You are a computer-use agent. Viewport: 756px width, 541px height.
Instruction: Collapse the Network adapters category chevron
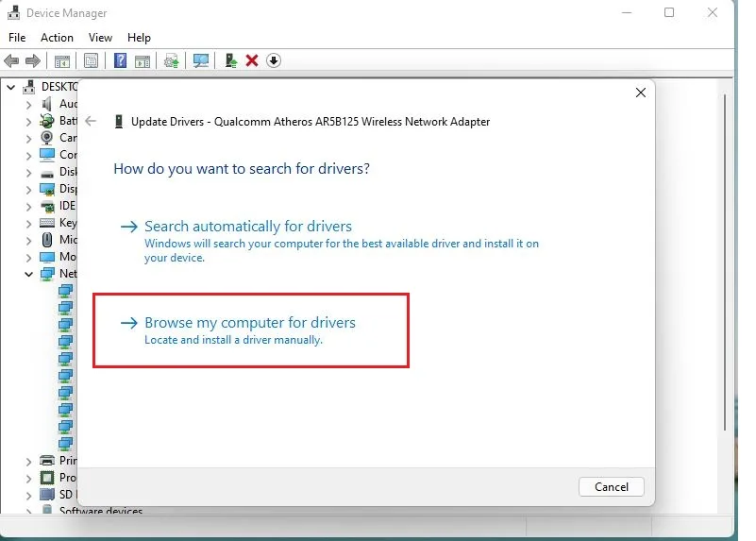click(x=28, y=274)
